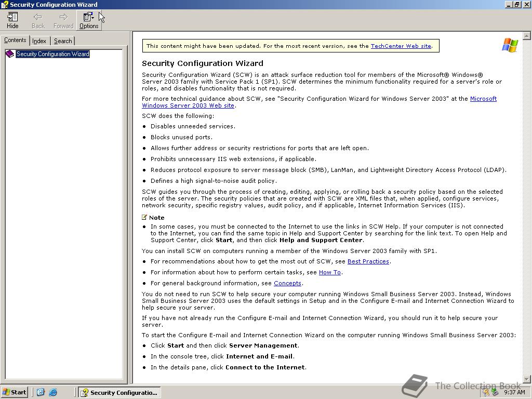Open the TechCenter Web site link
This screenshot has height=399, width=532.
[401, 46]
